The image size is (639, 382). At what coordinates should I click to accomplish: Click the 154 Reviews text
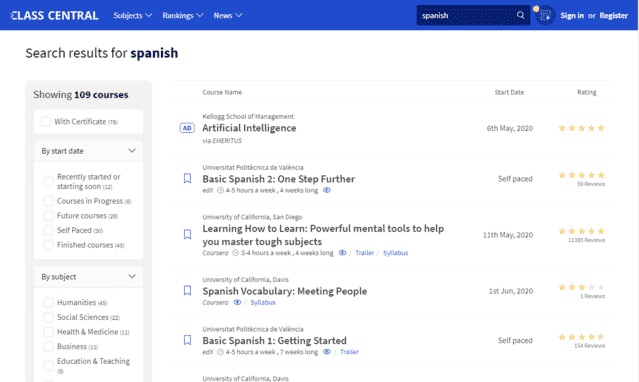589,346
